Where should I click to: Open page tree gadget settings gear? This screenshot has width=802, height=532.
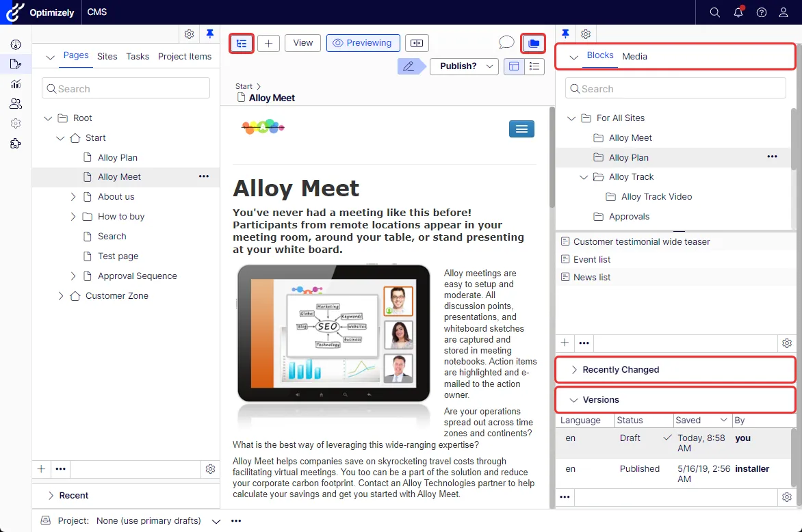(210, 468)
